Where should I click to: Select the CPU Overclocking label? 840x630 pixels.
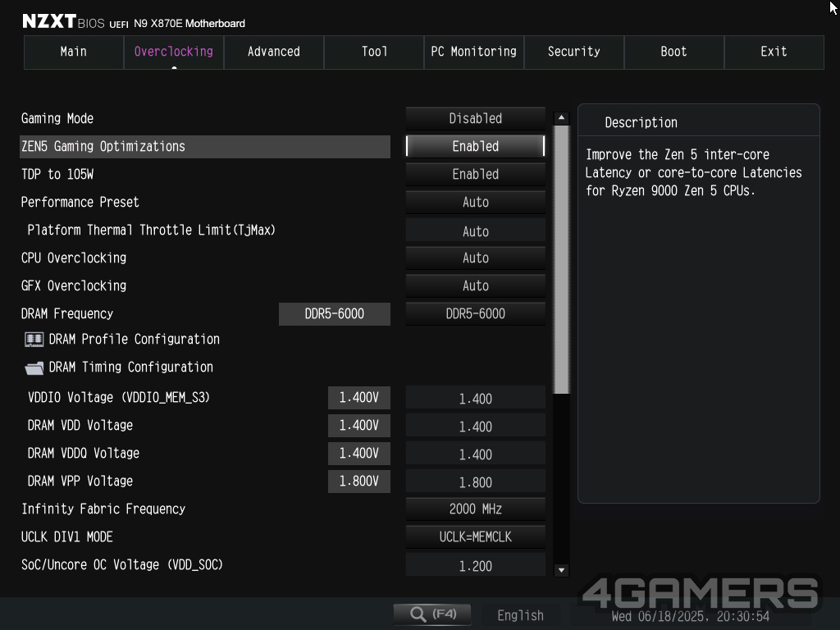click(73, 258)
